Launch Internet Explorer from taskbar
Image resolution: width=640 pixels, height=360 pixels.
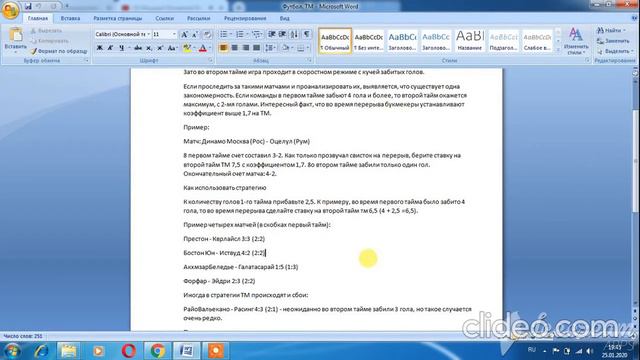41,351
